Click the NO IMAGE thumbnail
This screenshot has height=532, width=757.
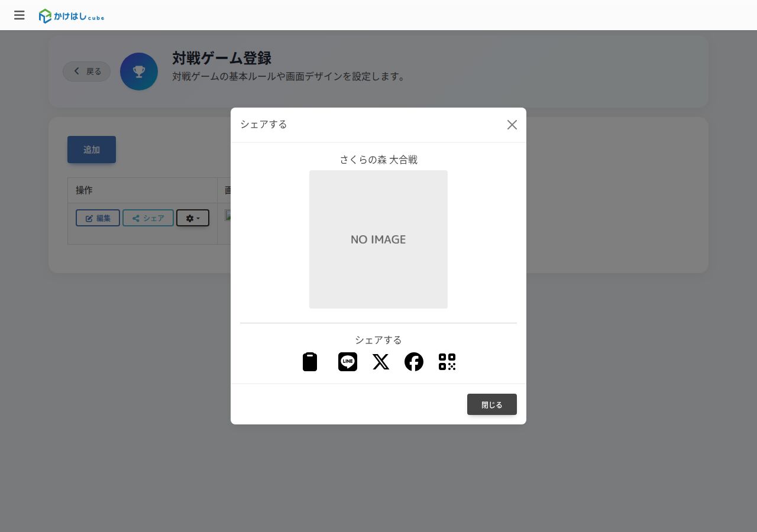[378, 239]
